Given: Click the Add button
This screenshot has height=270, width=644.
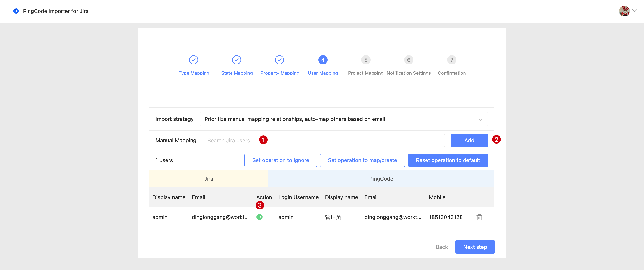Looking at the screenshot, I should coord(469,140).
